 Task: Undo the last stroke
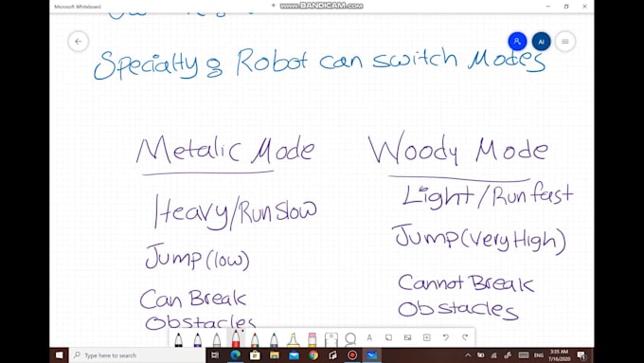tap(446, 337)
